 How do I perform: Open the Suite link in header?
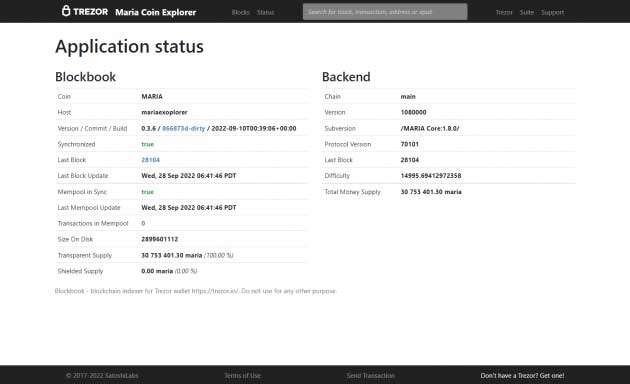pos(527,12)
